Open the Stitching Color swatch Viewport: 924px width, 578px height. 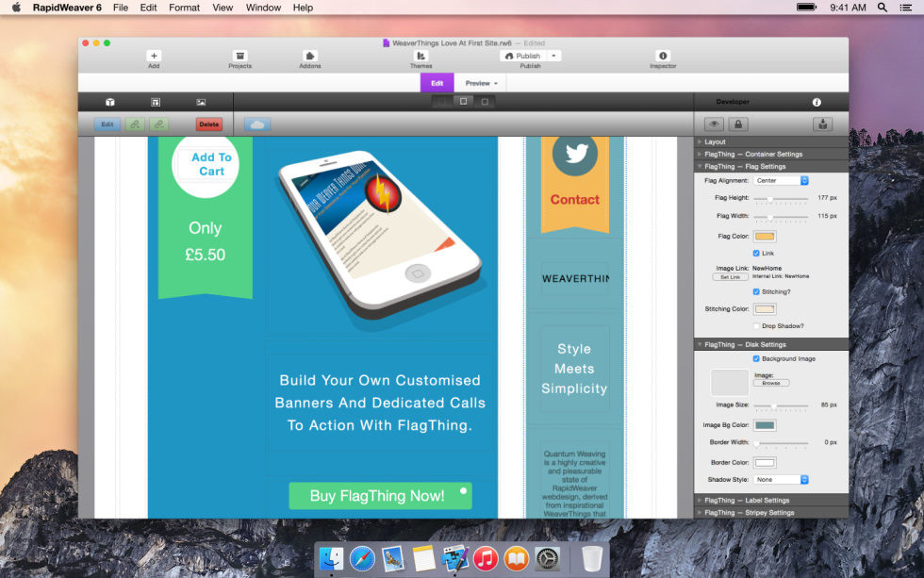pos(765,309)
